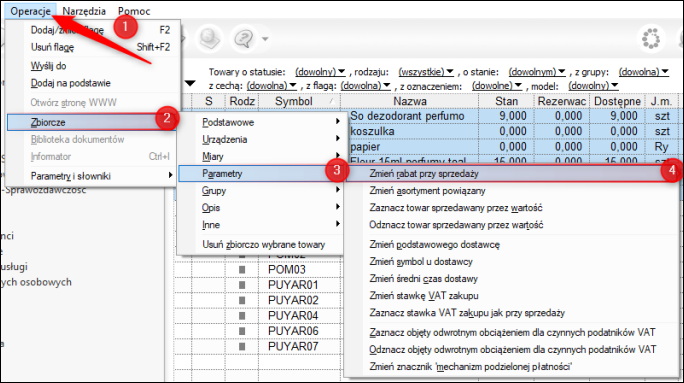Open the 'z grupy' filter dropdown

pos(643,72)
